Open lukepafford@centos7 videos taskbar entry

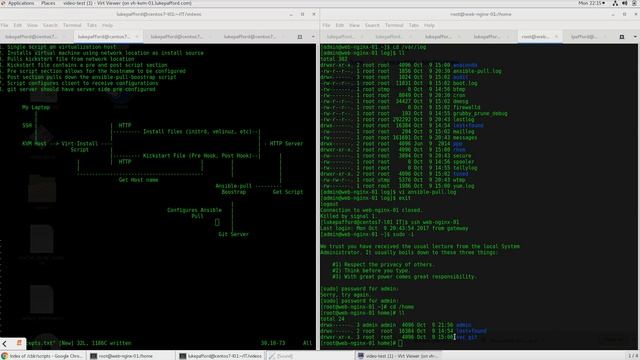click(221, 356)
